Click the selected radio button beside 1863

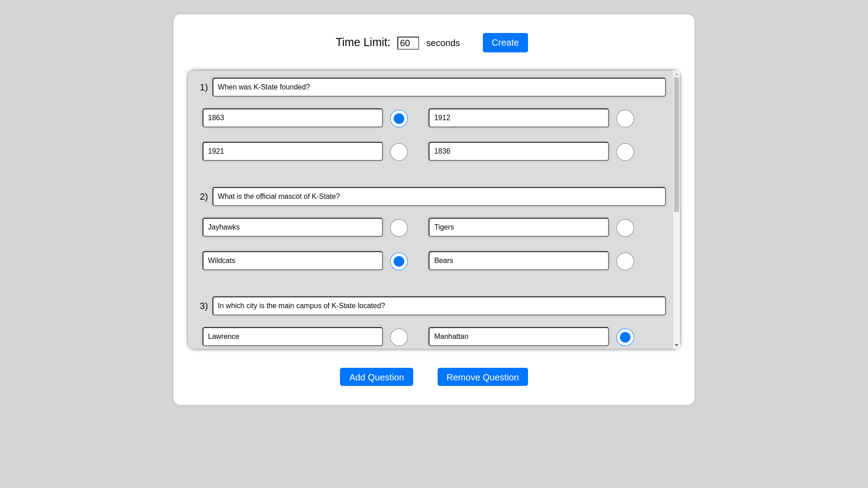click(x=399, y=119)
